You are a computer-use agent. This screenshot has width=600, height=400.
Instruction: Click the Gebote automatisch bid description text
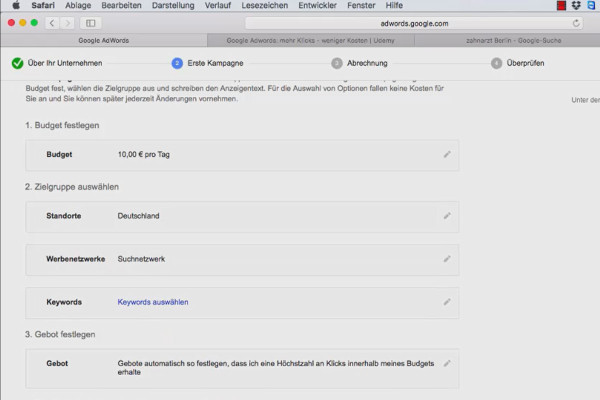click(276, 367)
